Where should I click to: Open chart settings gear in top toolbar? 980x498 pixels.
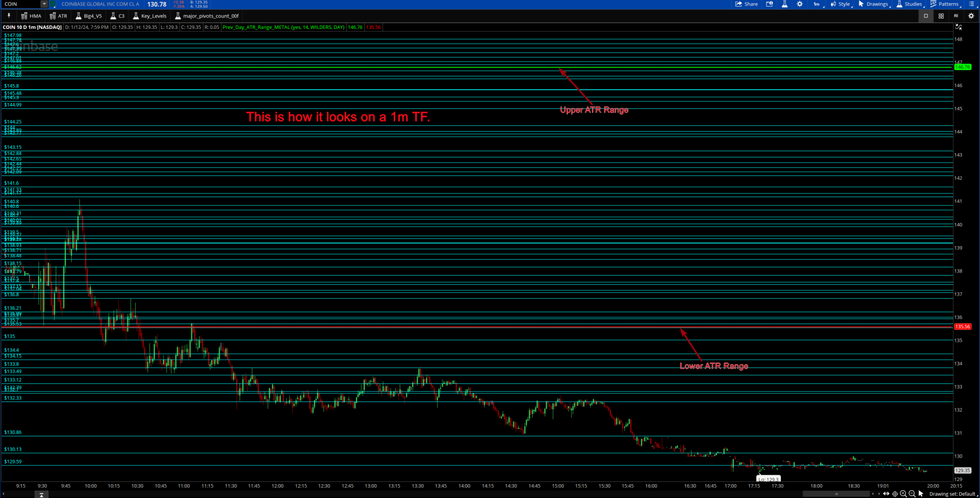[x=799, y=4]
